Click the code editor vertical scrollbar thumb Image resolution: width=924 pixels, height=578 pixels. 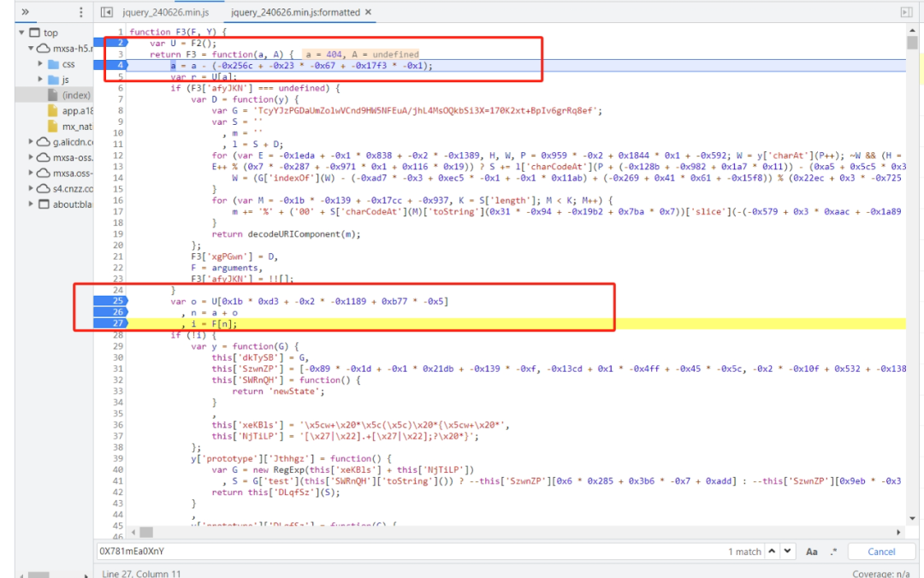912,43
